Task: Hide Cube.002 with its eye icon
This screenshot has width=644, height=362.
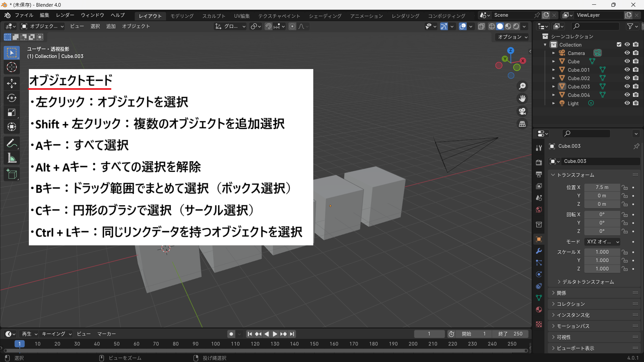Action: (627, 78)
